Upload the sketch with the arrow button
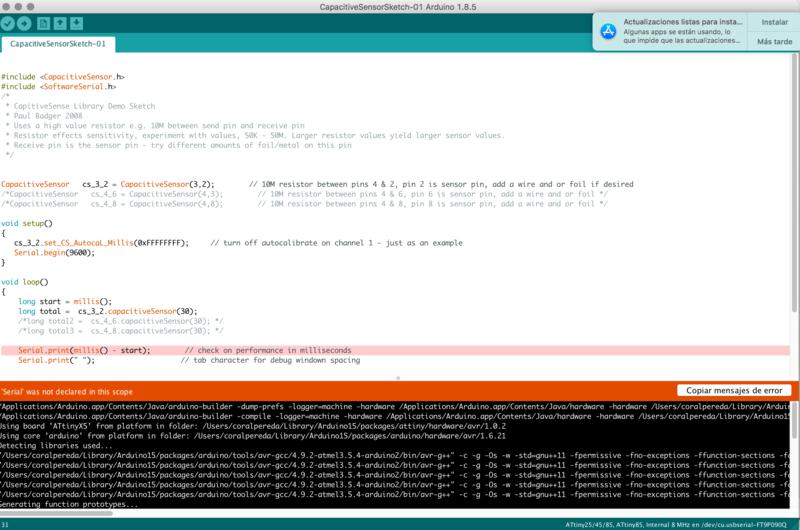This screenshot has height=530, width=800. (x=24, y=23)
